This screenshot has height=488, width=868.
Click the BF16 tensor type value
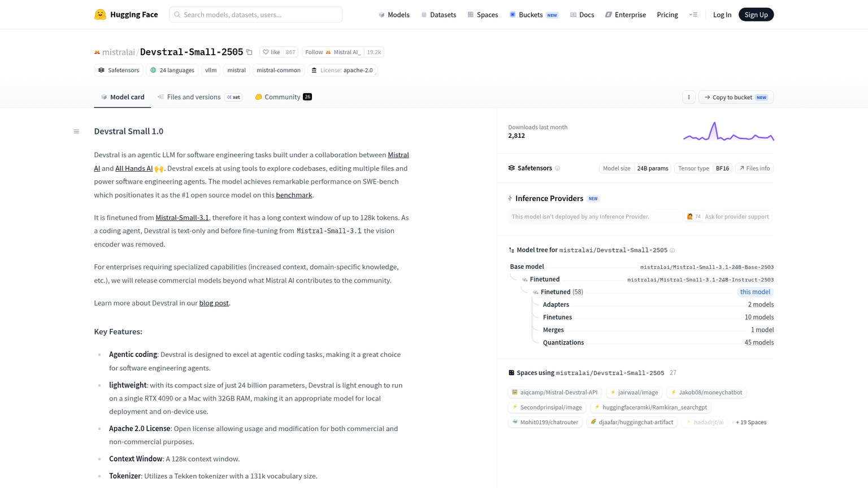(723, 168)
